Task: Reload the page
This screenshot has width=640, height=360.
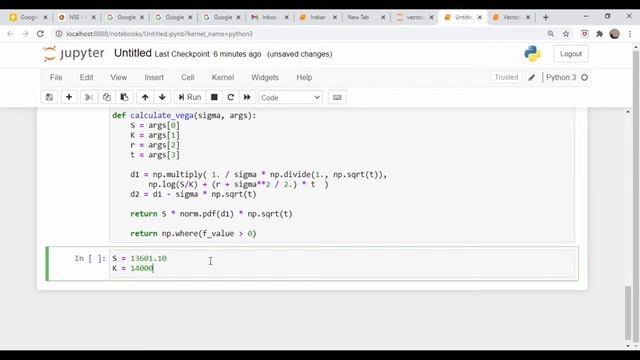Action: (x=40, y=34)
